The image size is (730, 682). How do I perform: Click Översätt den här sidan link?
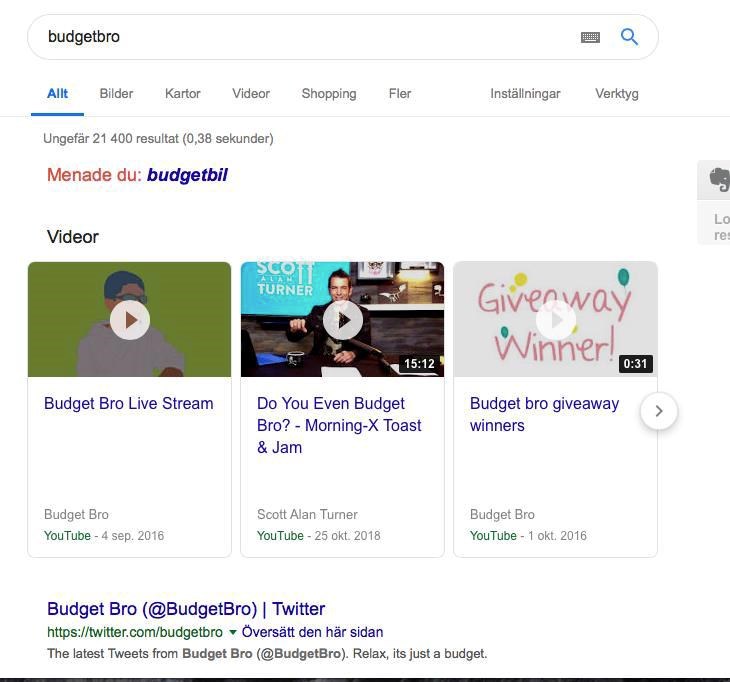pyautogui.click(x=312, y=632)
